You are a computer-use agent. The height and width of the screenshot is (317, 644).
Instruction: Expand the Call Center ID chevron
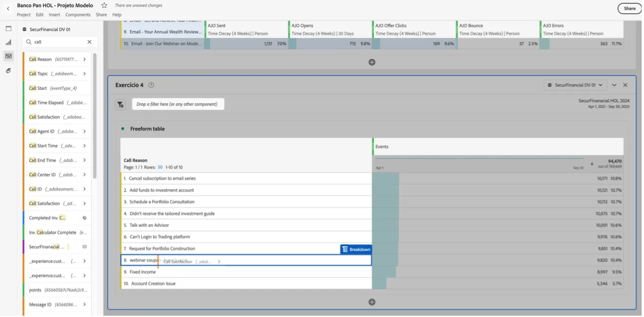[x=84, y=175]
